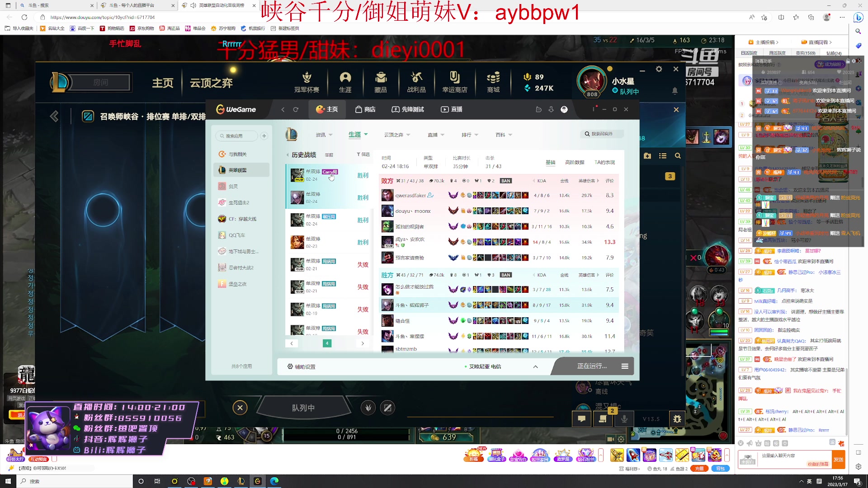Open 幸运商店 in League client
868x488 pixels.
[x=455, y=82]
